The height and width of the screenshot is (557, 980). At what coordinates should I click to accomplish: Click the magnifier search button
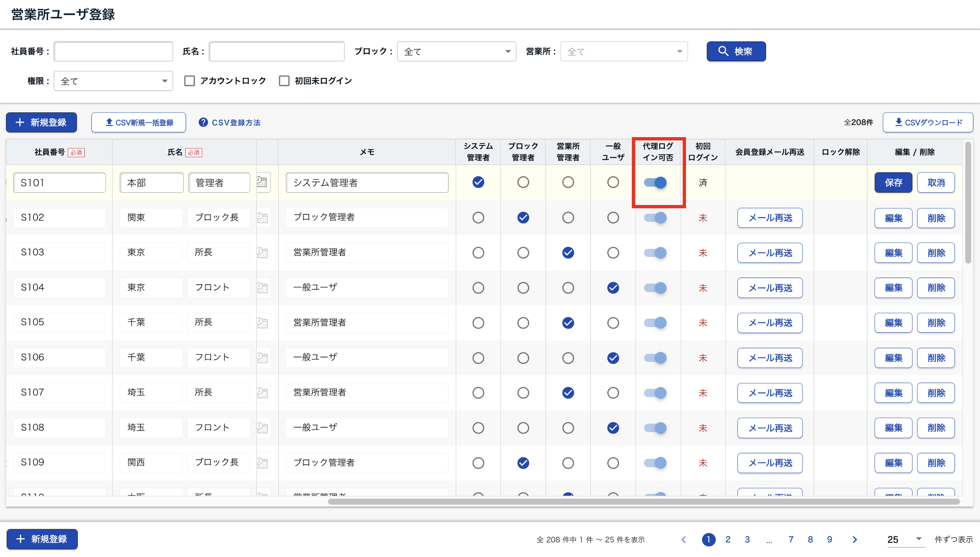pyautogui.click(x=735, y=51)
